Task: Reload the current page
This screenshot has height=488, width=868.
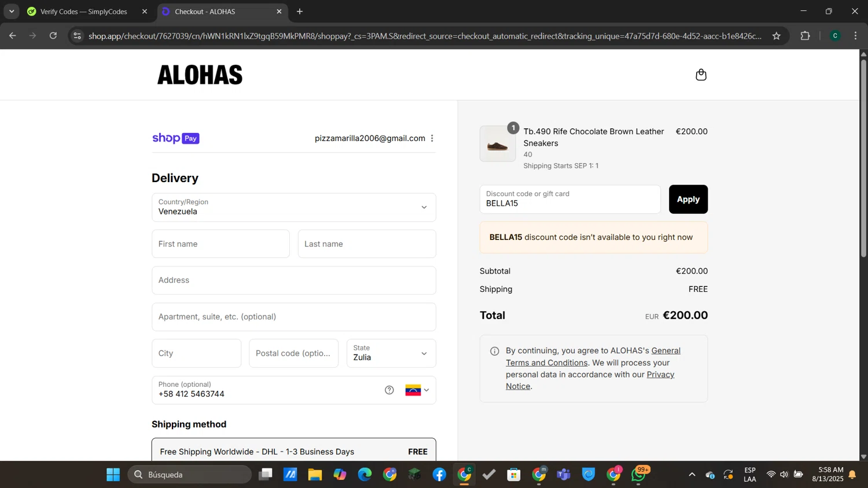Action: [x=53, y=36]
